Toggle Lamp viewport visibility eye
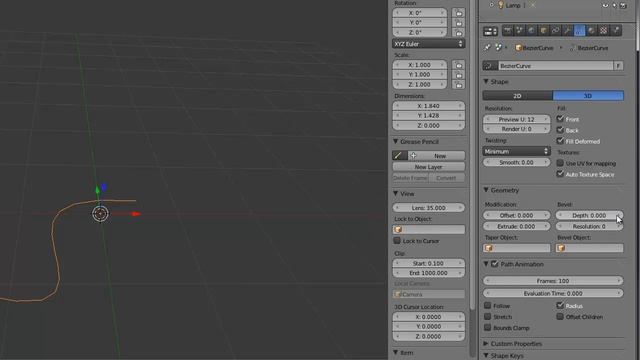Viewport: 640px width, 360px height. (605, 5)
